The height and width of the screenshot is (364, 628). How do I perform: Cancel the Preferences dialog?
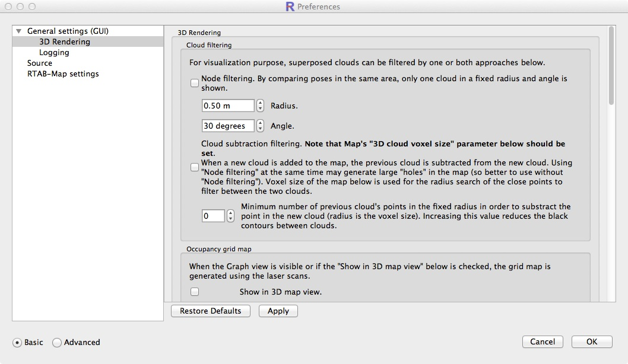coord(542,341)
